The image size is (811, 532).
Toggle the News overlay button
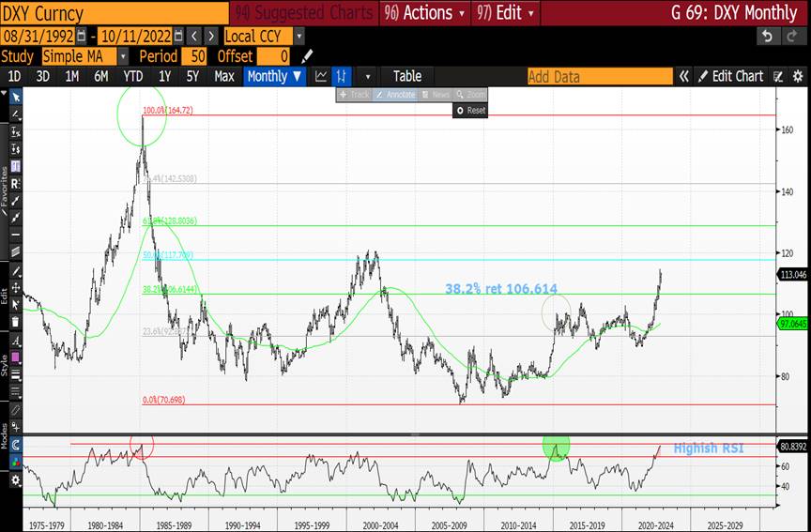436,95
